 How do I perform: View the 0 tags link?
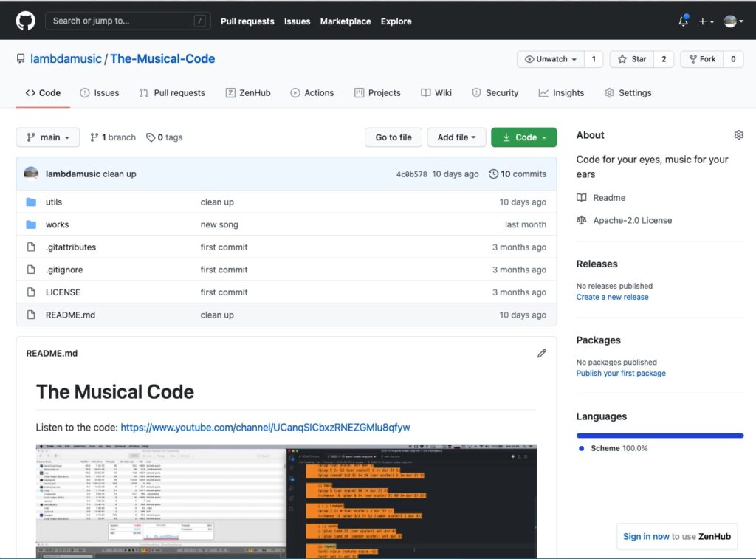[x=165, y=137]
